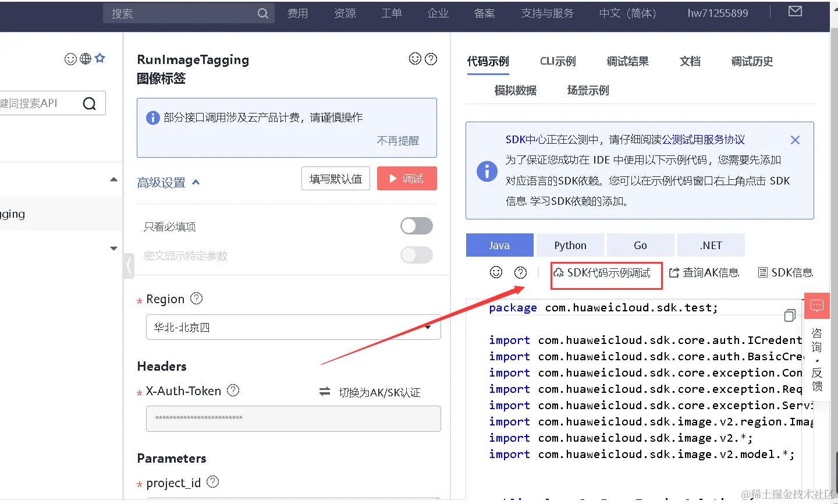Open 中文 (简体) language menu
The image size is (838, 504).
(627, 13)
